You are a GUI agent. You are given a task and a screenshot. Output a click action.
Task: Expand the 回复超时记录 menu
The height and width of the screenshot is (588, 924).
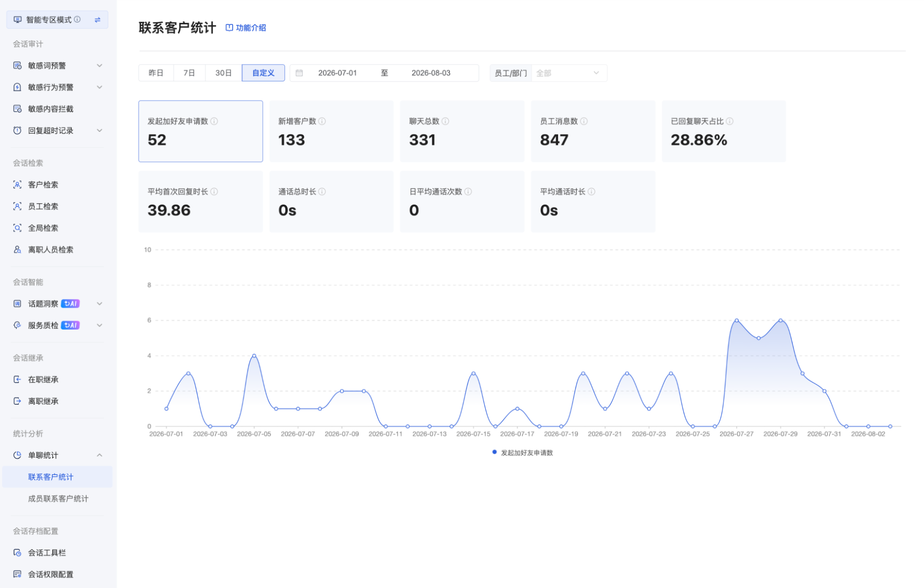tap(99, 130)
